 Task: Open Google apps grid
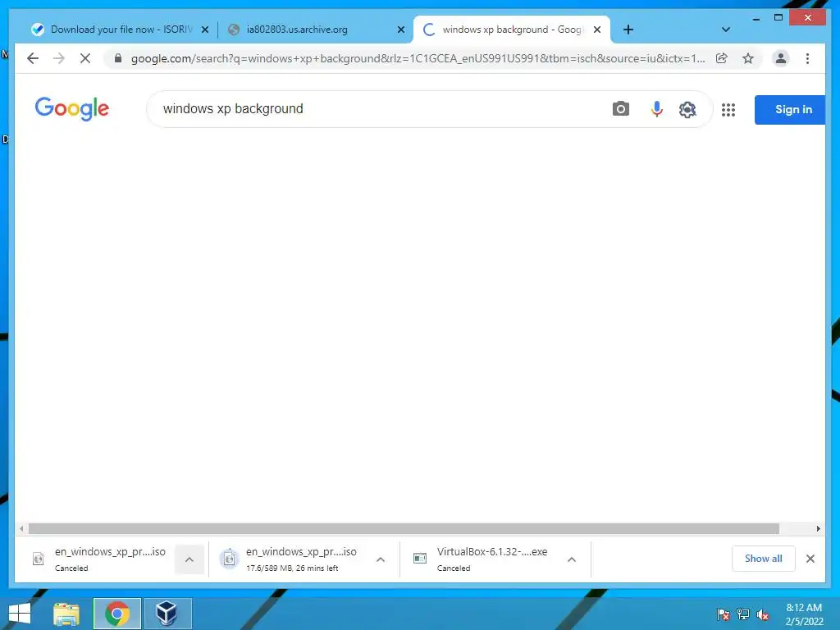[x=728, y=110]
